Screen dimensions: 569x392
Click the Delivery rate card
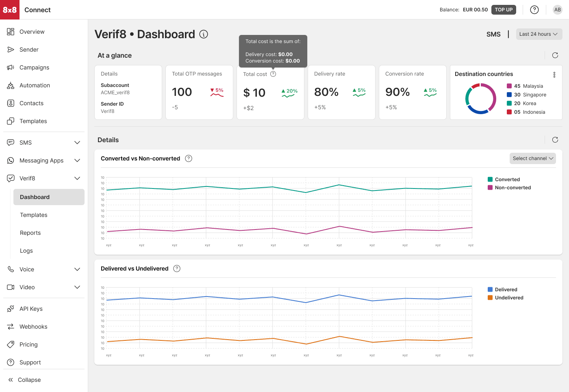[341, 93]
